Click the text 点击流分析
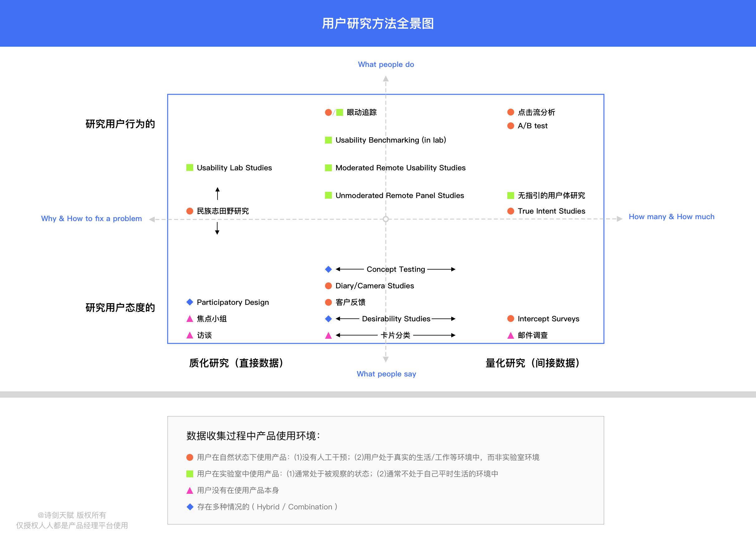The image size is (756, 543). click(x=536, y=112)
